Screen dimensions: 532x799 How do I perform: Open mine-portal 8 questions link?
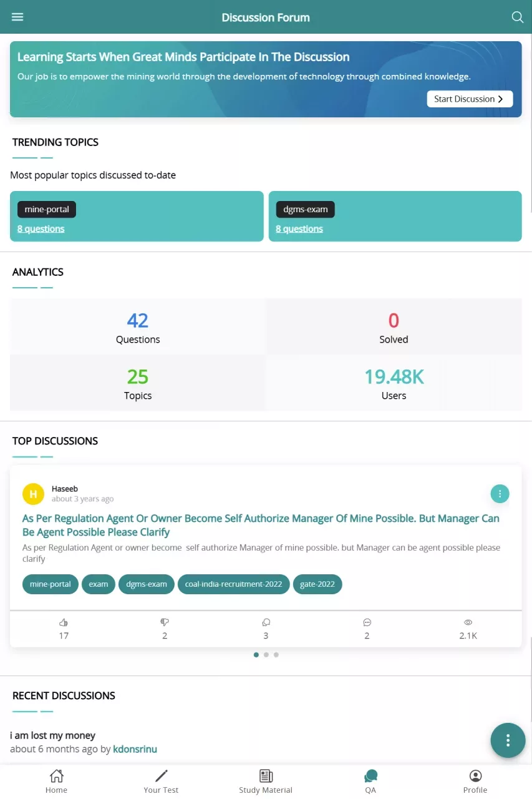pyautogui.click(x=41, y=229)
